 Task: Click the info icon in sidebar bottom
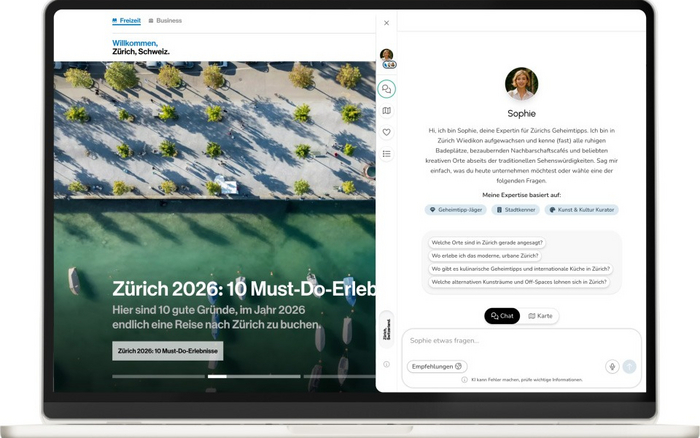[387, 364]
